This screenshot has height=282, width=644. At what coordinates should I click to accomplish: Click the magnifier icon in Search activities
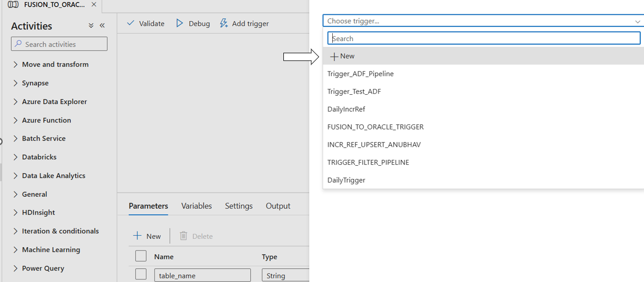(18, 44)
